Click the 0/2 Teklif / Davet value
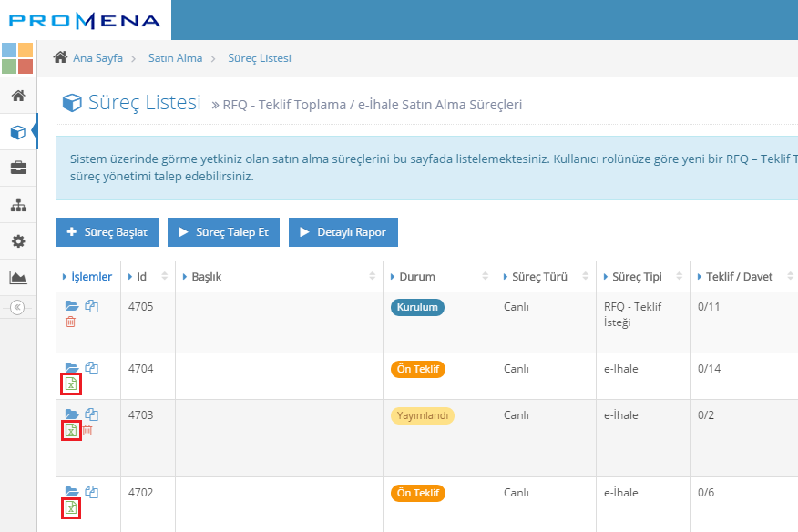 tap(706, 414)
